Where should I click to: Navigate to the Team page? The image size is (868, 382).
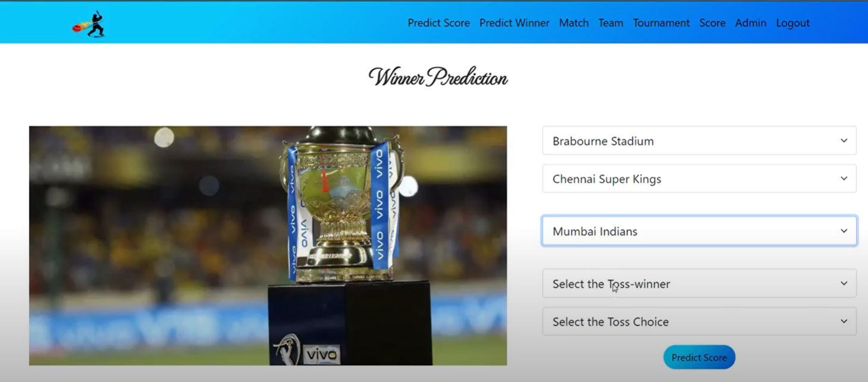pyautogui.click(x=610, y=23)
